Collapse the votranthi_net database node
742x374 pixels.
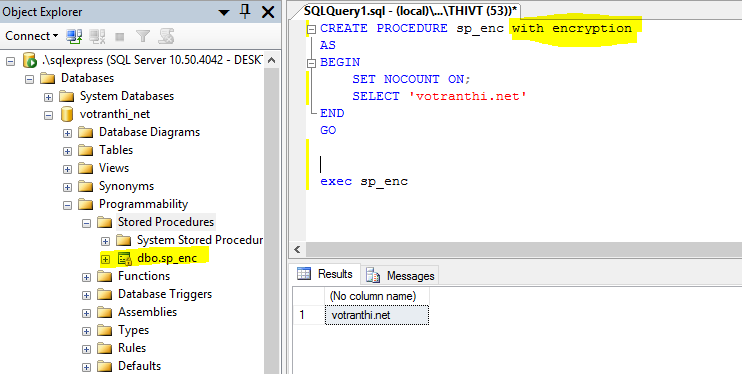48,115
